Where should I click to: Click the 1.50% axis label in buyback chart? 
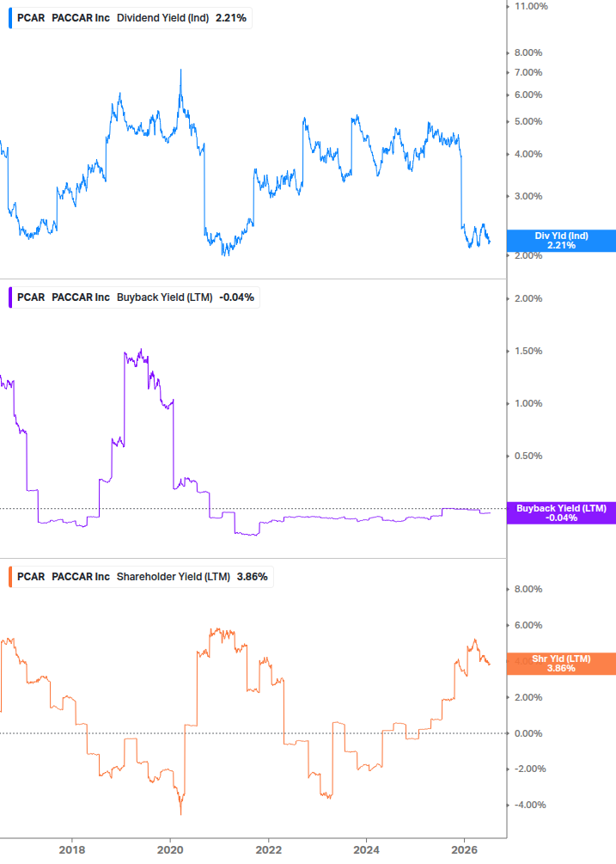pyautogui.click(x=528, y=351)
